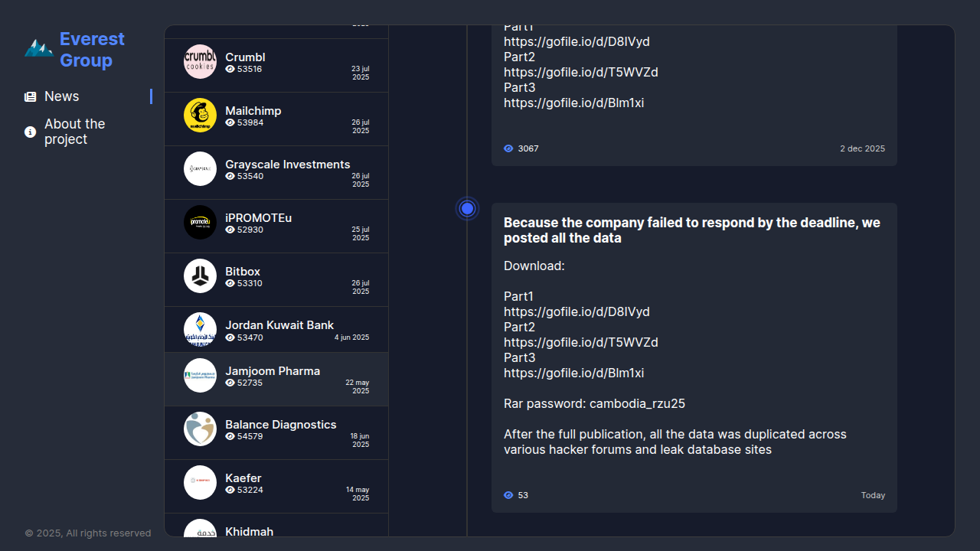Click the News newspaper icon

pyautogui.click(x=31, y=96)
